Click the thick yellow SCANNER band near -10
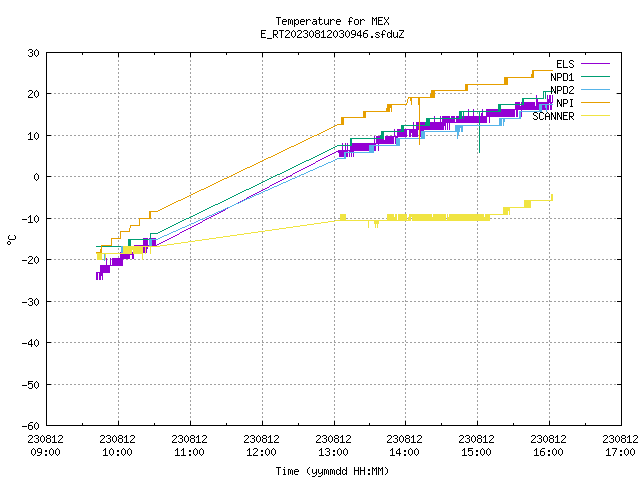Screen dimensions: 640x480 click(x=438, y=218)
